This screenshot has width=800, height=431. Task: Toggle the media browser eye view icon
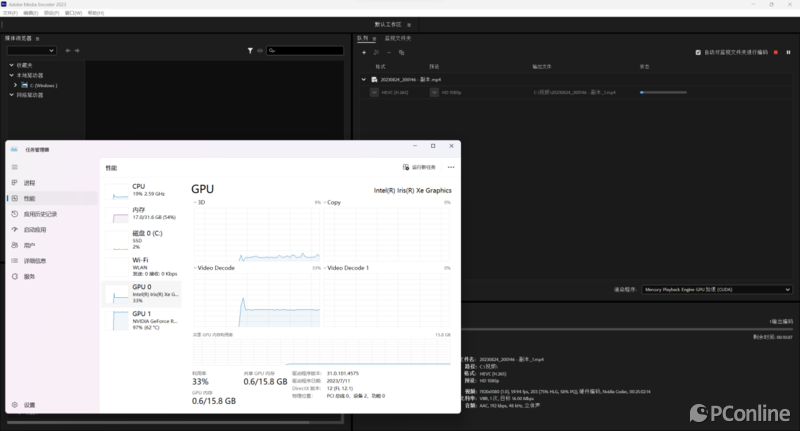pos(260,50)
